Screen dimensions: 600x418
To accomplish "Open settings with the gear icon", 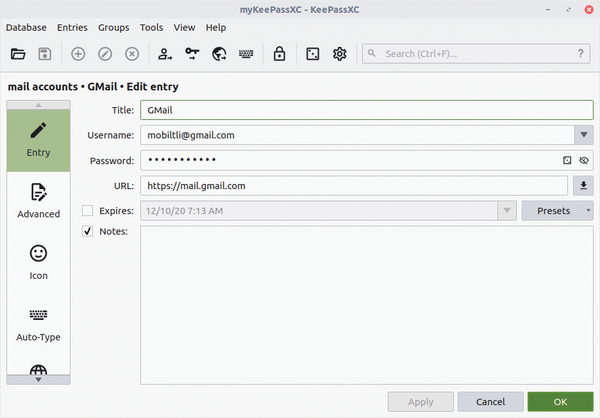I will click(x=339, y=54).
